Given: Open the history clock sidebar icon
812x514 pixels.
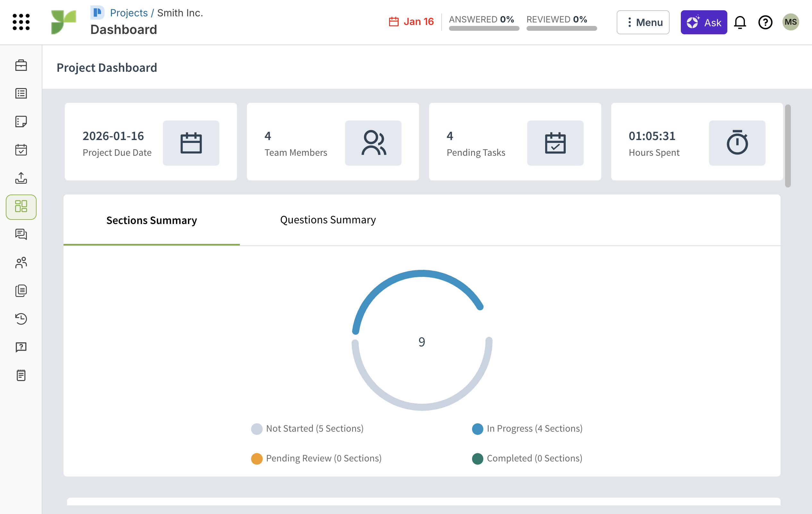Looking at the screenshot, I should tap(21, 319).
